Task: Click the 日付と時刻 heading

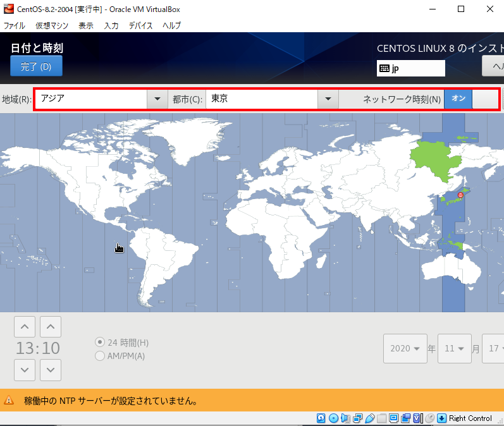Action: coord(37,48)
